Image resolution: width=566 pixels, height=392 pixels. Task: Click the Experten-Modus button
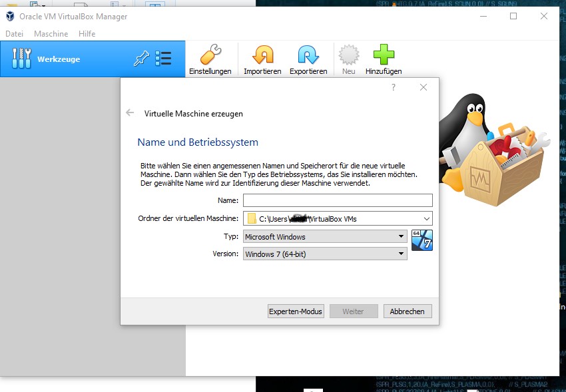pos(296,311)
